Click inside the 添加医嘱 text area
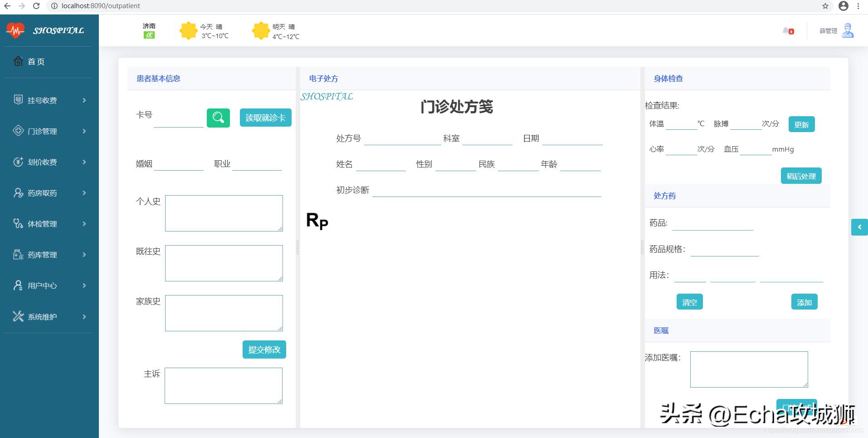 click(748, 369)
